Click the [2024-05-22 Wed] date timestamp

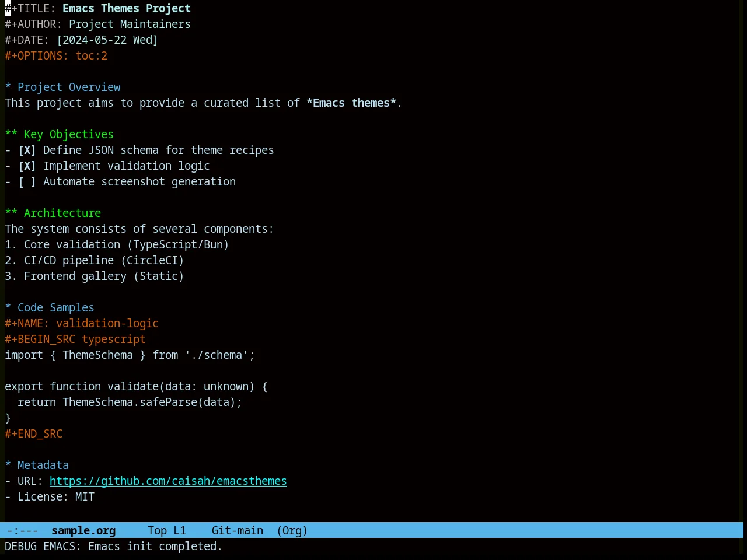point(107,40)
